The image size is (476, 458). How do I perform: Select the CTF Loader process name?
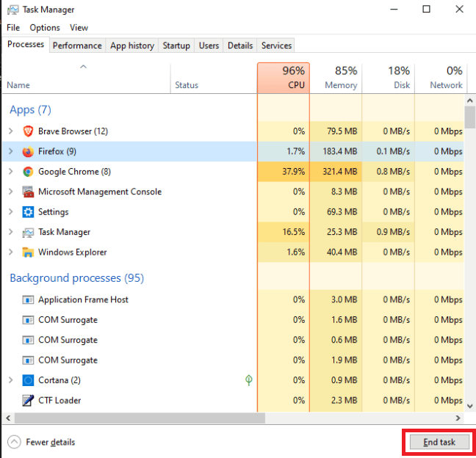[x=59, y=400]
